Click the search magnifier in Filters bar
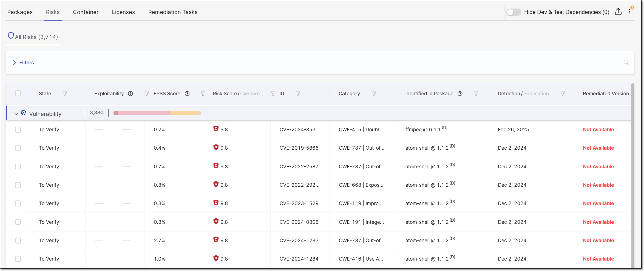The width and height of the screenshot is (644, 271). point(626,62)
